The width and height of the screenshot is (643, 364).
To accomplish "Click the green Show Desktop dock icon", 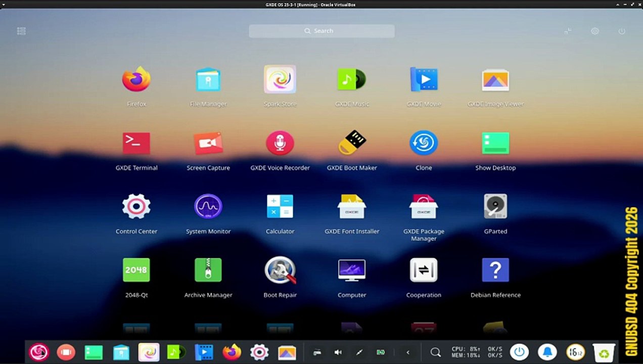I will pos(94,352).
